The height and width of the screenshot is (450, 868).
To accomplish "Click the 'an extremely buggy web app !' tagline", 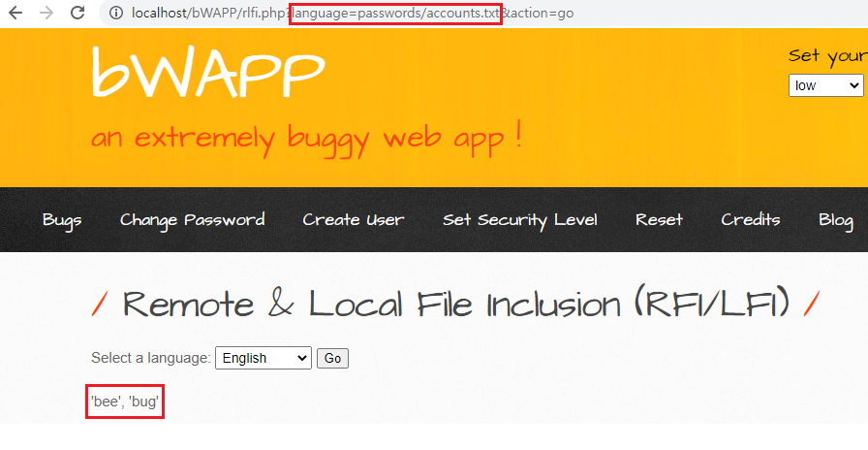I will (307, 138).
